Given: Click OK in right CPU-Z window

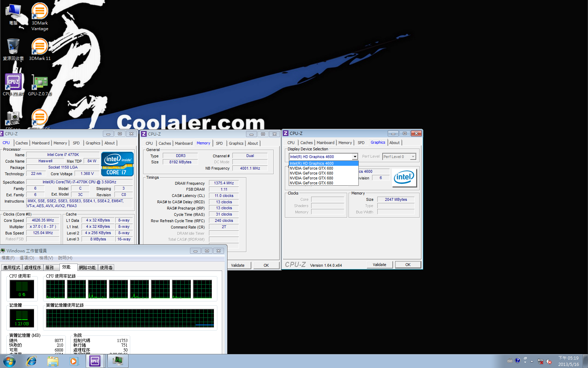Looking at the screenshot, I should point(408,265).
